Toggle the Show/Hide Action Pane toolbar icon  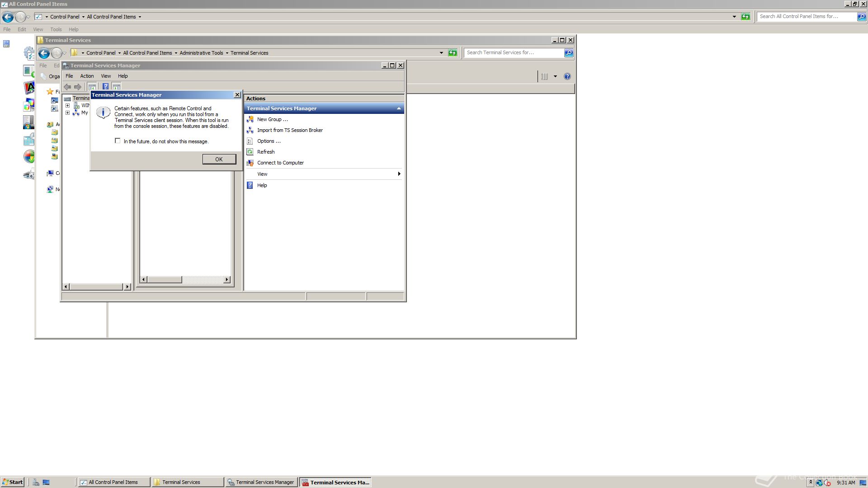pyautogui.click(x=117, y=87)
